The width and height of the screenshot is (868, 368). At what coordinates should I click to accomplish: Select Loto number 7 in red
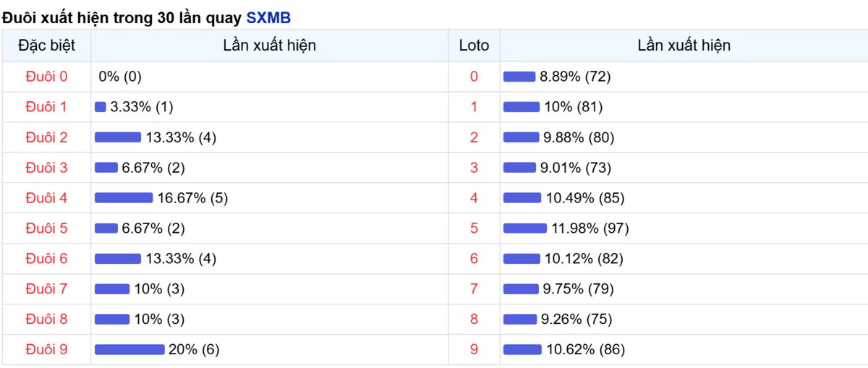474,288
